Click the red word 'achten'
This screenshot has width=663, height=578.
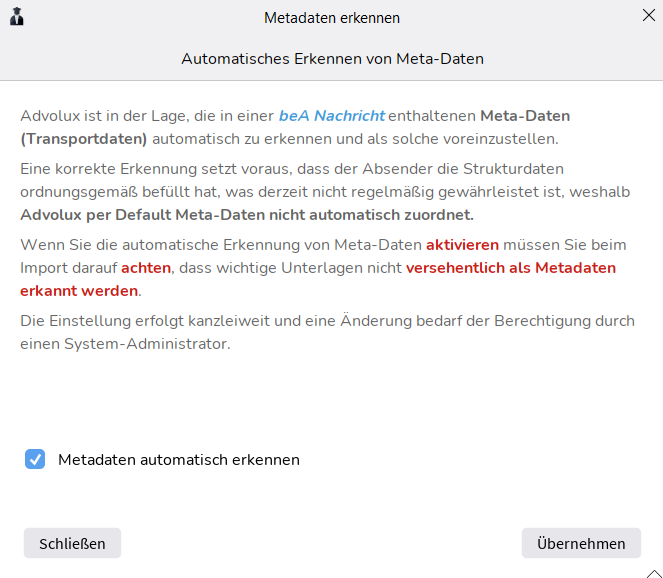[146, 268]
